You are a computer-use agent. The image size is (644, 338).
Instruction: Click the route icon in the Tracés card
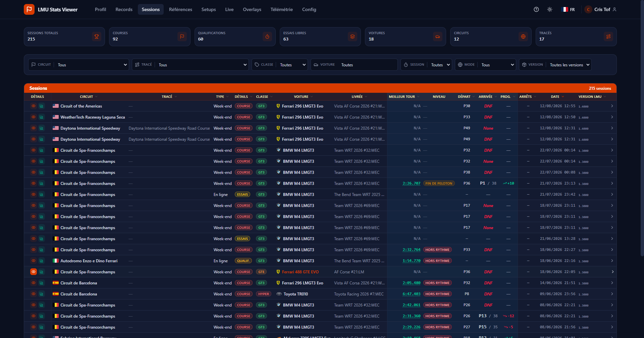(x=608, y=37)
